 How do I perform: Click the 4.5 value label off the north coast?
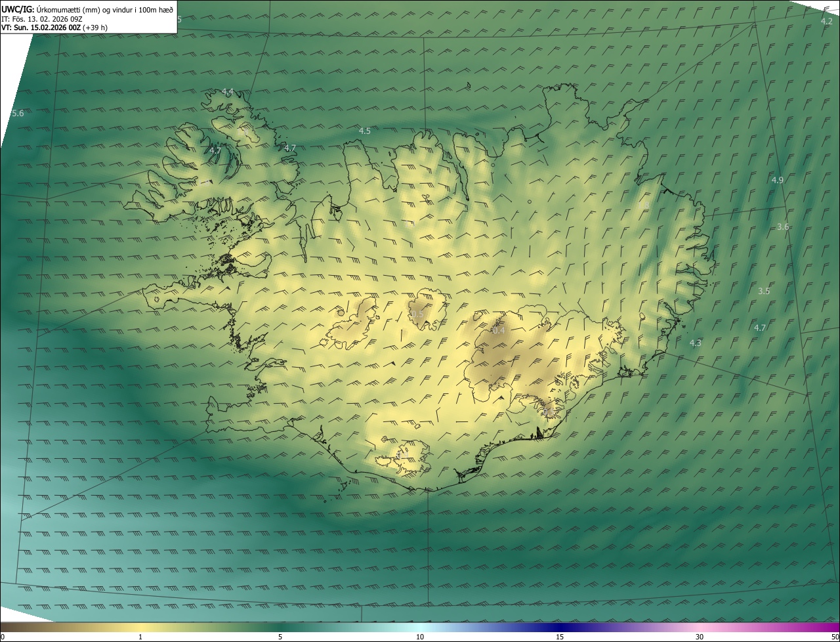tap(364, 131)
